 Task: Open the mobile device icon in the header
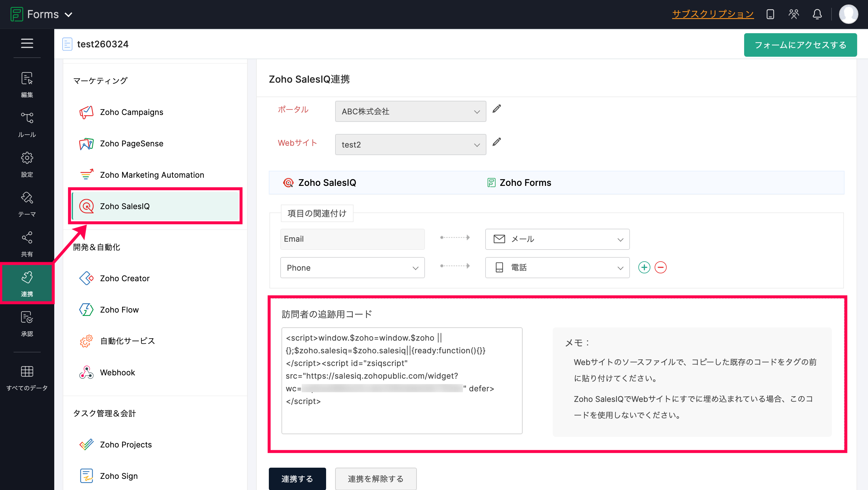[770, 14]
